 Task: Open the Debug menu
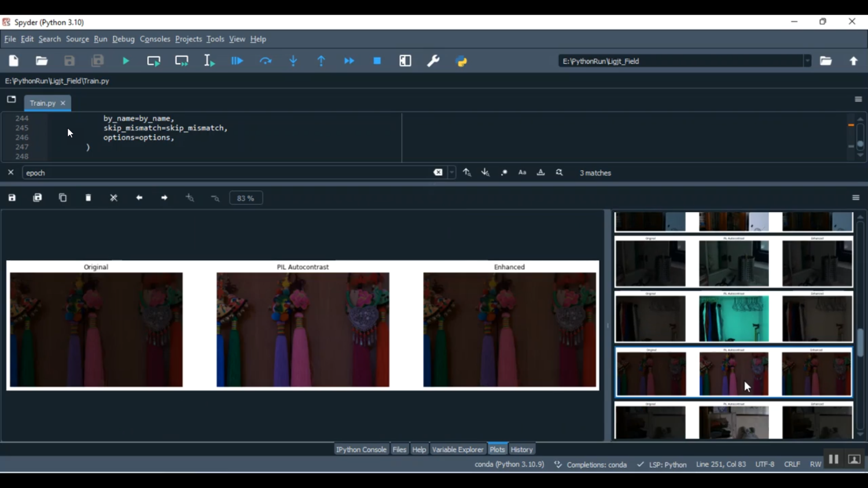pyautogui.click(x=123, y=39)
